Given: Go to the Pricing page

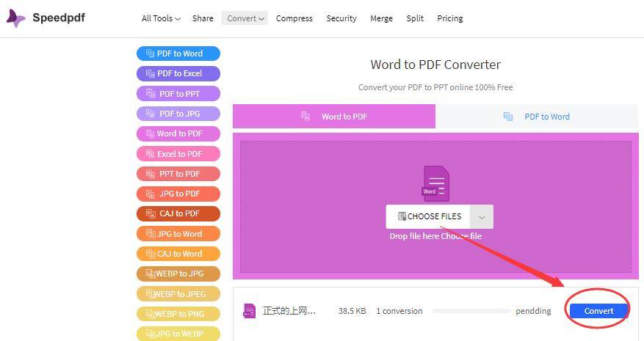Looking at the screenshot, I should [449, 18].
